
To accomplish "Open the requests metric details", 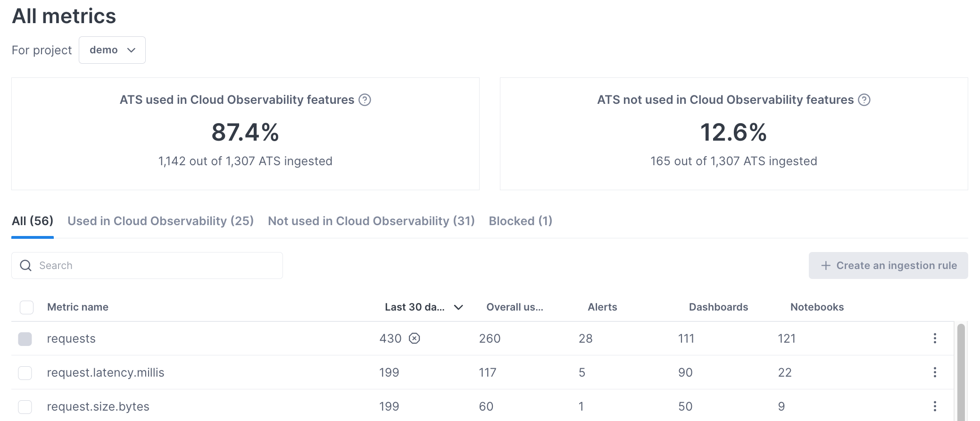I will pyautogui.click(x=71, y=338).
